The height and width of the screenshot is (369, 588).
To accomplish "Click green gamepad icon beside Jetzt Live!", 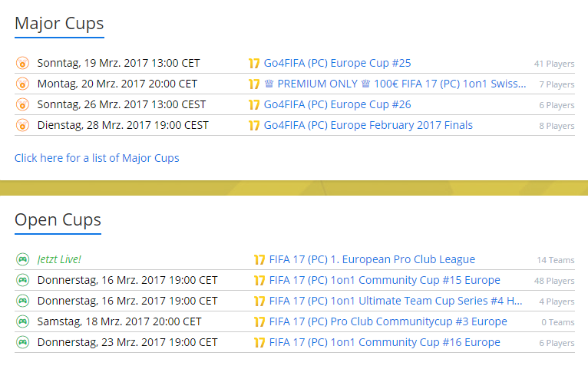I will pyautogui.click(x=21, y=259).
